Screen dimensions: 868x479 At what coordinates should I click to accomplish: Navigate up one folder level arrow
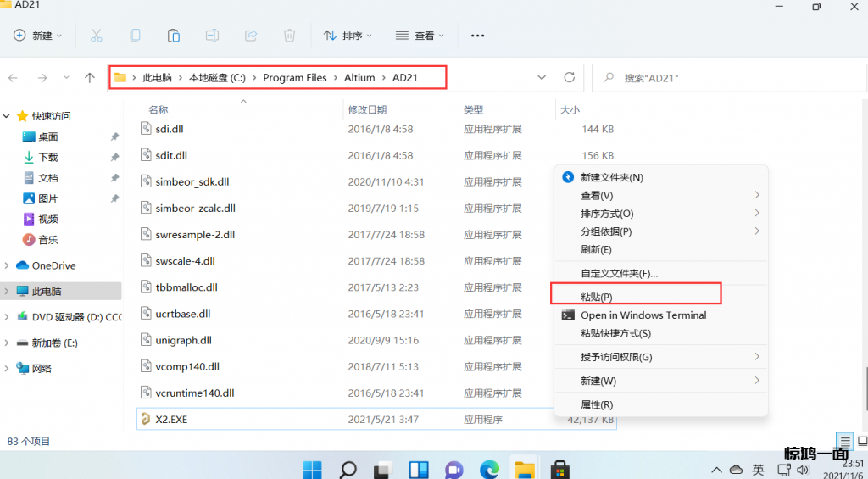[x=90, y=77]
